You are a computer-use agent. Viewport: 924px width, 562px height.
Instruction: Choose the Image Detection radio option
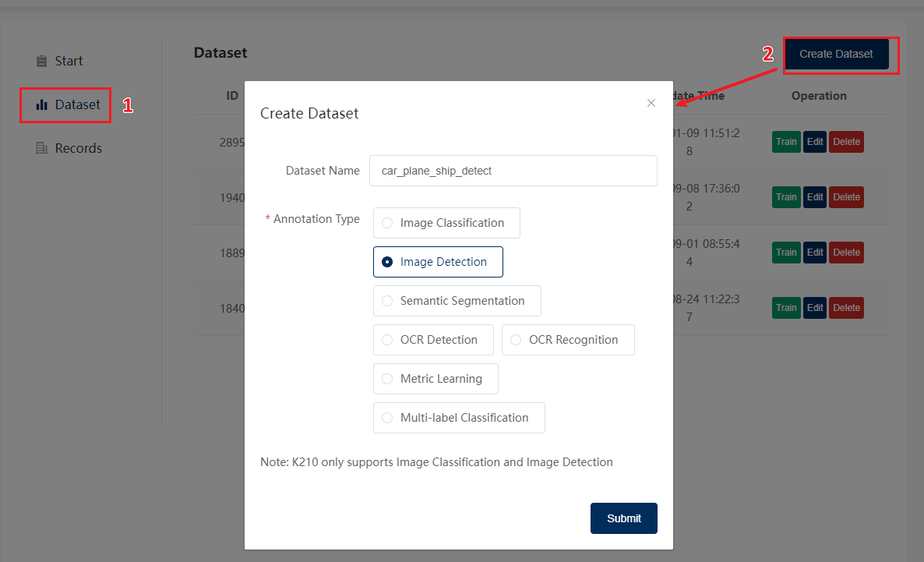coord(438,262)
